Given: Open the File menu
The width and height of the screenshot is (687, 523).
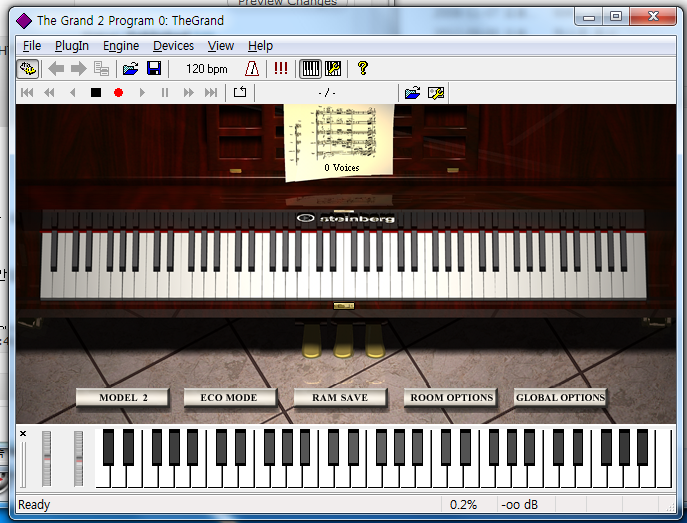Looking at the screenshot, I should (32, 46).
